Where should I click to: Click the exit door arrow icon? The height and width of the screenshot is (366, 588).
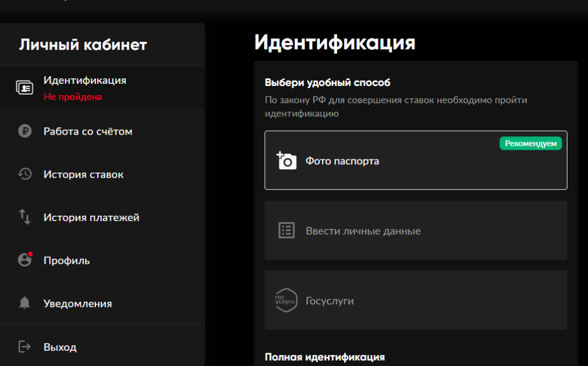pyautogui.click(x=25, y=347)
